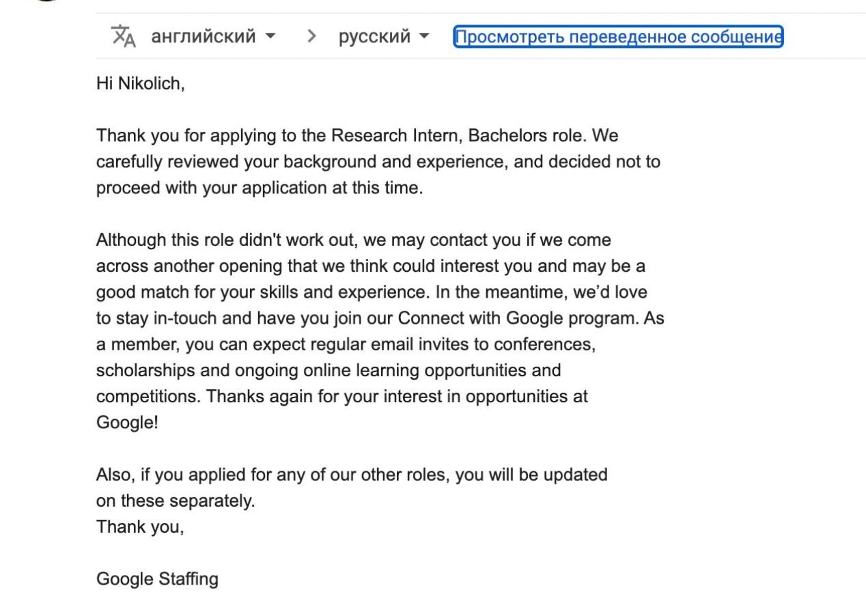
Task: Click the small arrow next to русский
Action: [424, 36]
